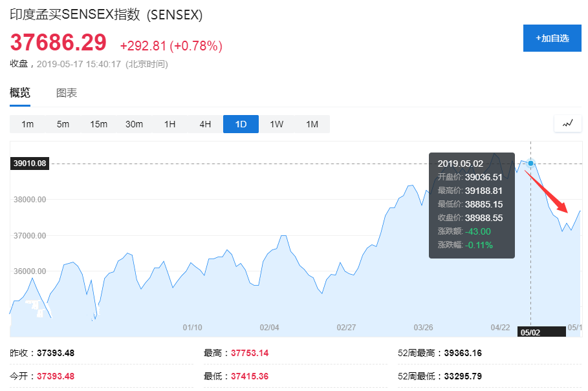This screenshot has width=588, height=391.
Task: Click the blue data point on chart
Action: [x=530, y=164]
